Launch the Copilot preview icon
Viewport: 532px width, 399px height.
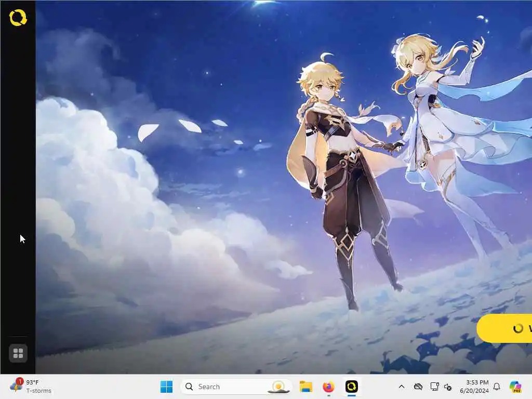515,387
